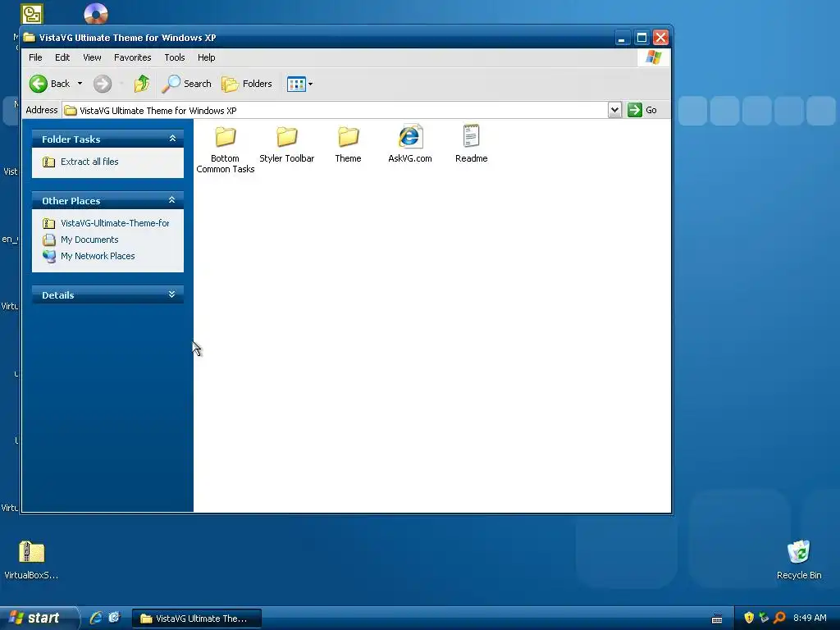This screenshot has height=630, width=840.
Task: Expand the Details panel
Action: click(x=172, y=294)
